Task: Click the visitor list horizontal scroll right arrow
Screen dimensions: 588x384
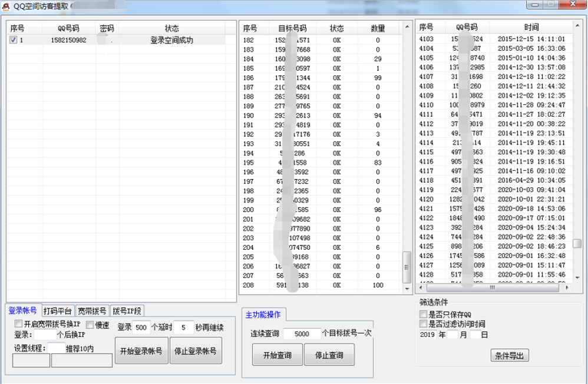Action: pyautogui.click(x=567, y=287)
